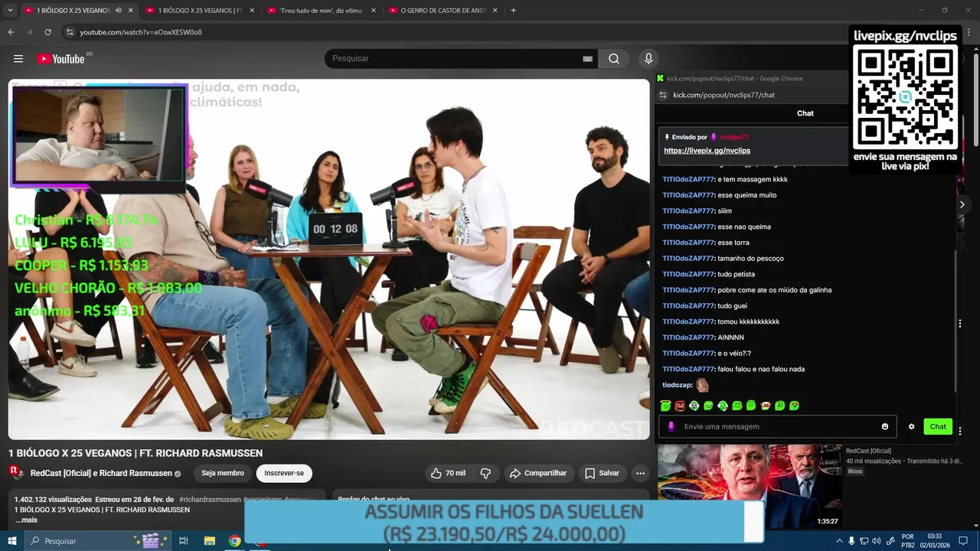Open network icon in system tray
The height and width of the screenshot is (551, 980).
(864, 541)
